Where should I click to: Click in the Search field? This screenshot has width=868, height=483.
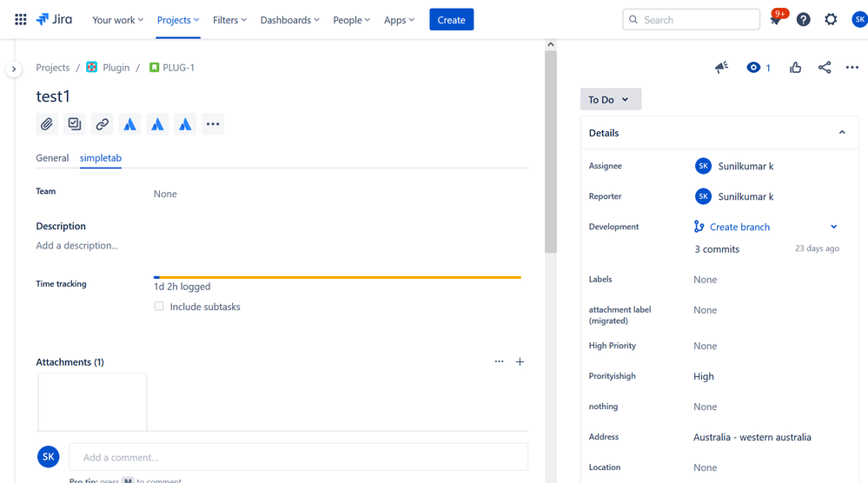691,19
